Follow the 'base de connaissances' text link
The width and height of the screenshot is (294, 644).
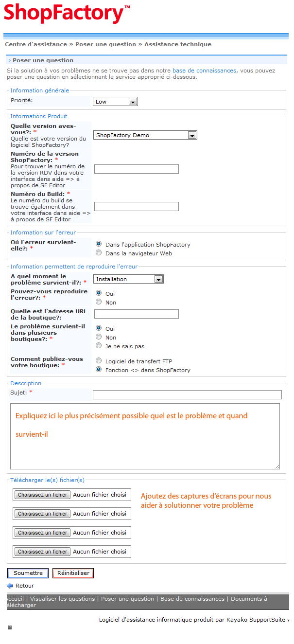pos(204,71)
